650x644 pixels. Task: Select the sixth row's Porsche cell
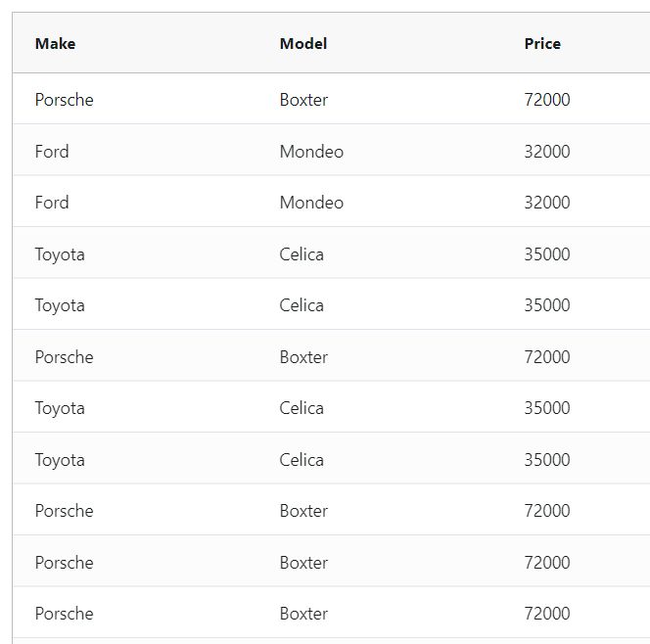65,357
